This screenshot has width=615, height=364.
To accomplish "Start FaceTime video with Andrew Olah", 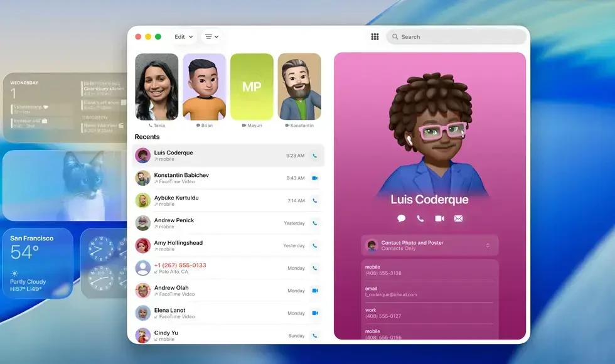I will [314, 291].
